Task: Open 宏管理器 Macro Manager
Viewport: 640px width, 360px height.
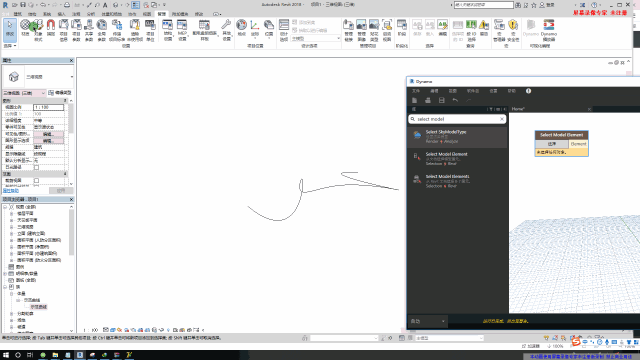Action: 499,30
